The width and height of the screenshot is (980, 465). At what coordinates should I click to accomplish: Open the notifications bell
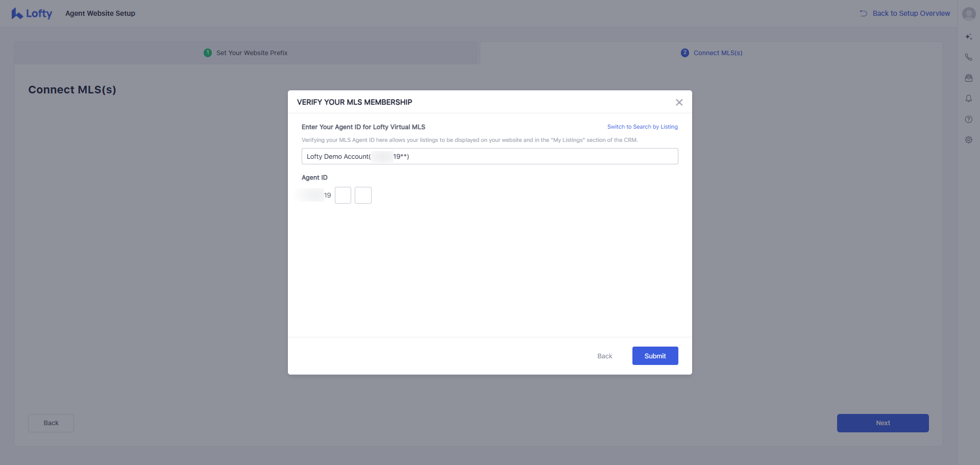[968, 99]
